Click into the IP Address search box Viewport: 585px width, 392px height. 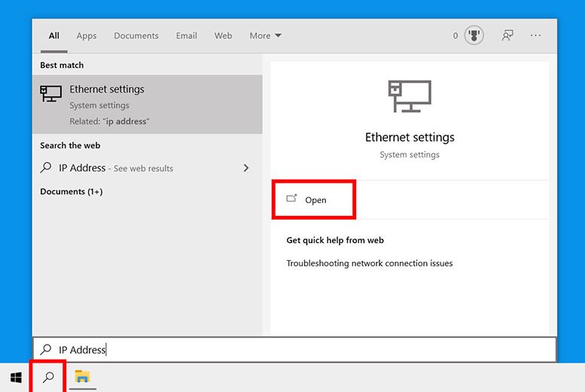pyautogui.click(x=301, y=350)
